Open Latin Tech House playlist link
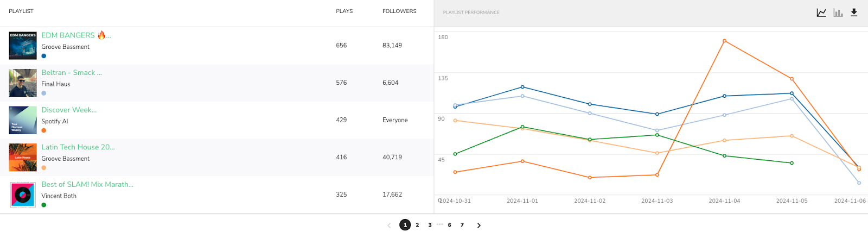Viewport: 868px width, 232px height. pos(78,147)
